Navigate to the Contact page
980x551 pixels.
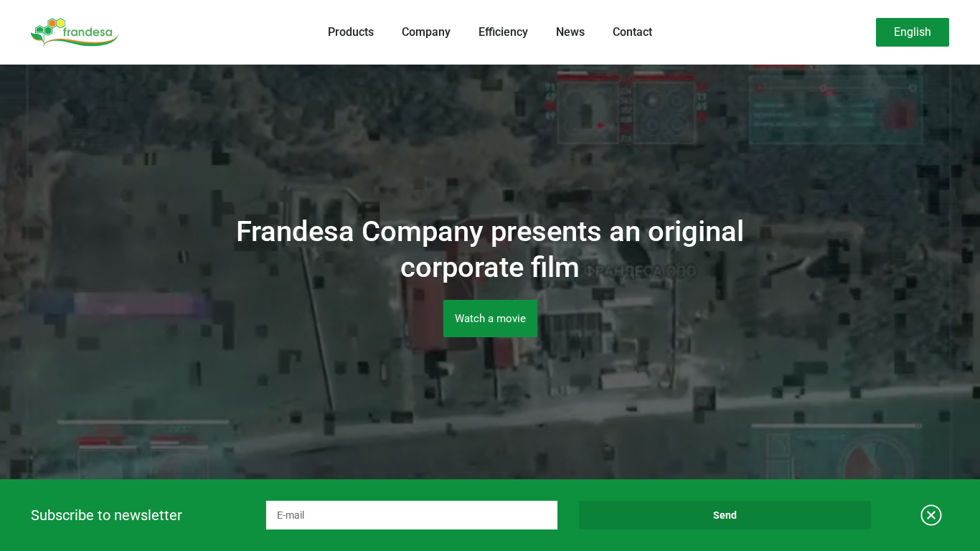pos(632,32)
